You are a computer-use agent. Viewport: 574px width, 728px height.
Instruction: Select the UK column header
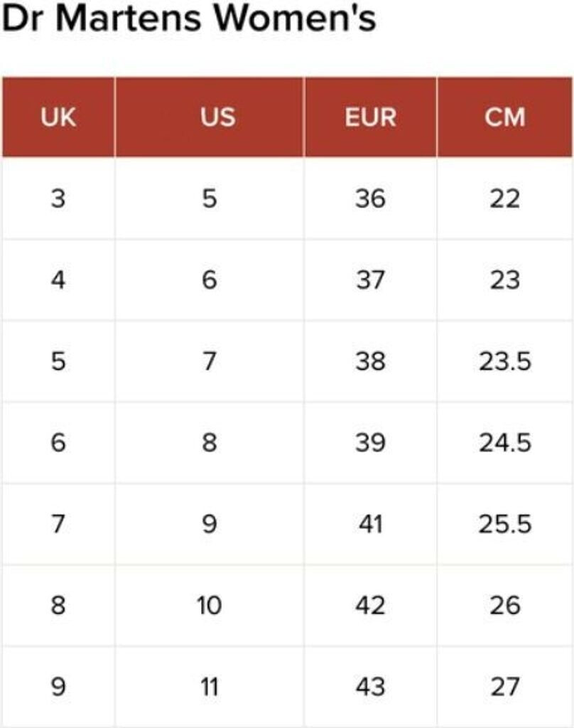click(x=58, y=117)
